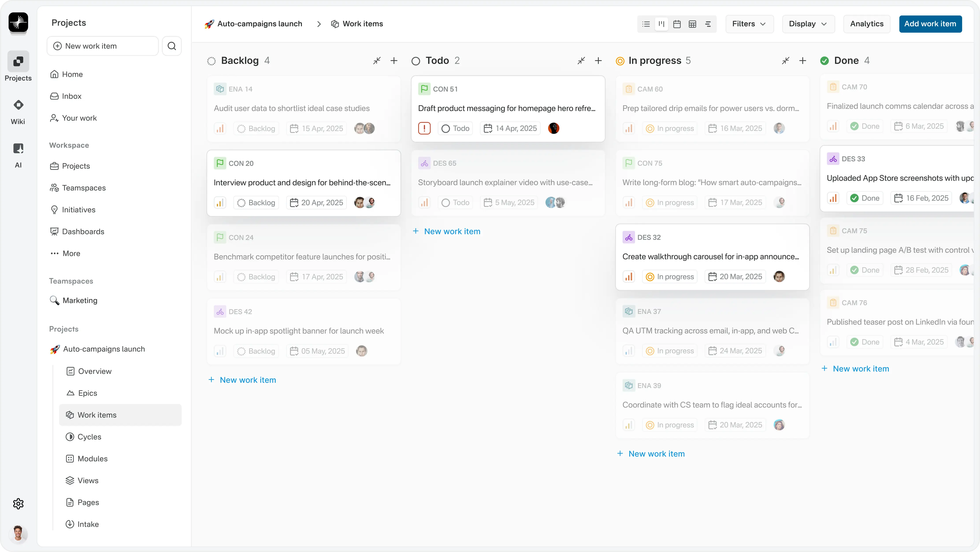Open the DES 32 walkthrough carousel card
The width and height of the screenshot is (980, 552).
[711, 257]
